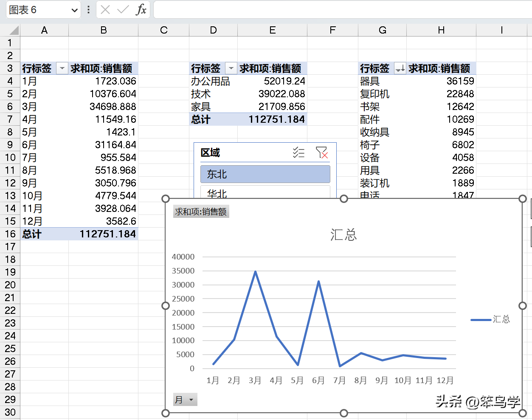Screen dimensions: 532x420
Task: Click the cell containing 10269
Action: tap(441, 119)
